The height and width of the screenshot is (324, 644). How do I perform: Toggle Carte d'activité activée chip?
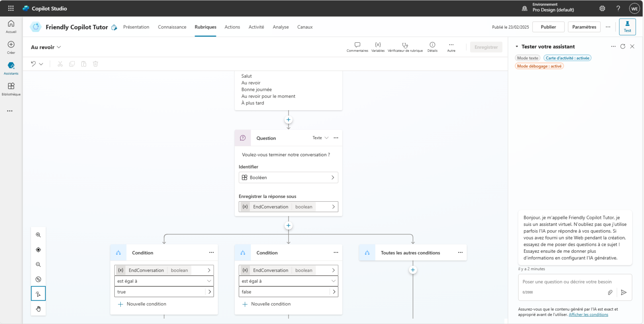[x=568, y=58]
